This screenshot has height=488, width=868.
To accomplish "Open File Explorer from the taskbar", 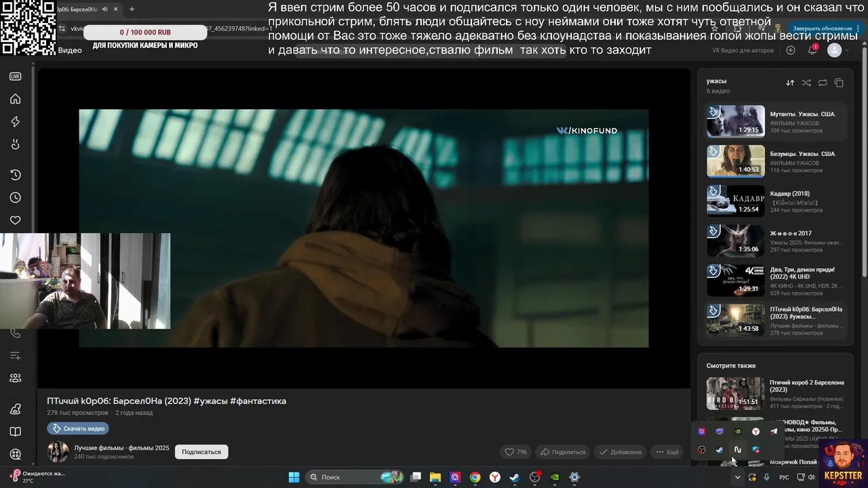I will click(435, 477).
